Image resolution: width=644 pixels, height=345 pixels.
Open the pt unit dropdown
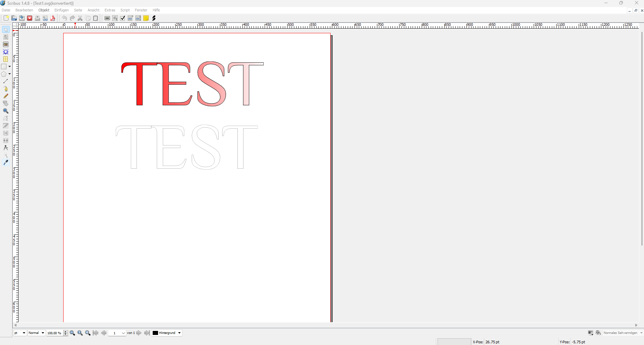[x=20, y=333]
